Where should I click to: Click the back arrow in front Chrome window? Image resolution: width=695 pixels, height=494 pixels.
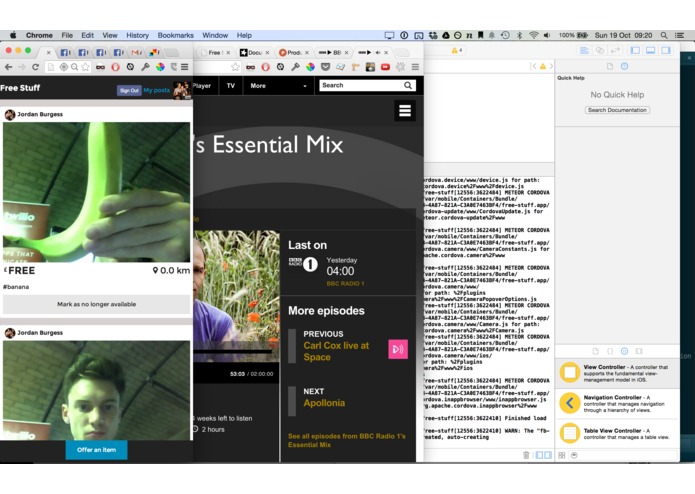(8, 67)
